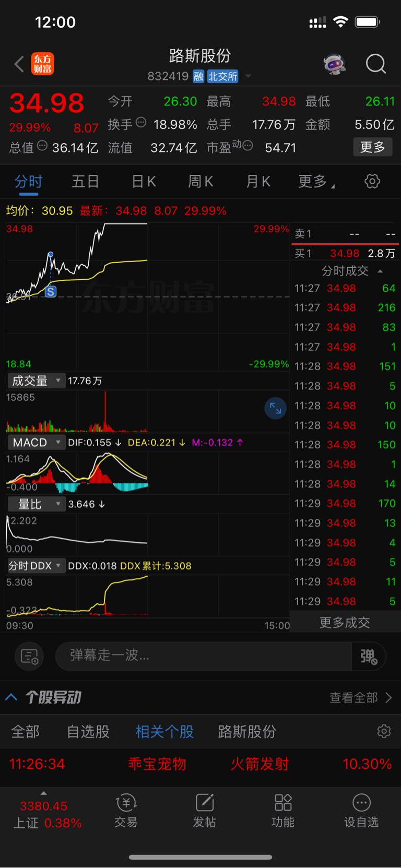Open the robot assistant avatar

(x=335, y=64)
